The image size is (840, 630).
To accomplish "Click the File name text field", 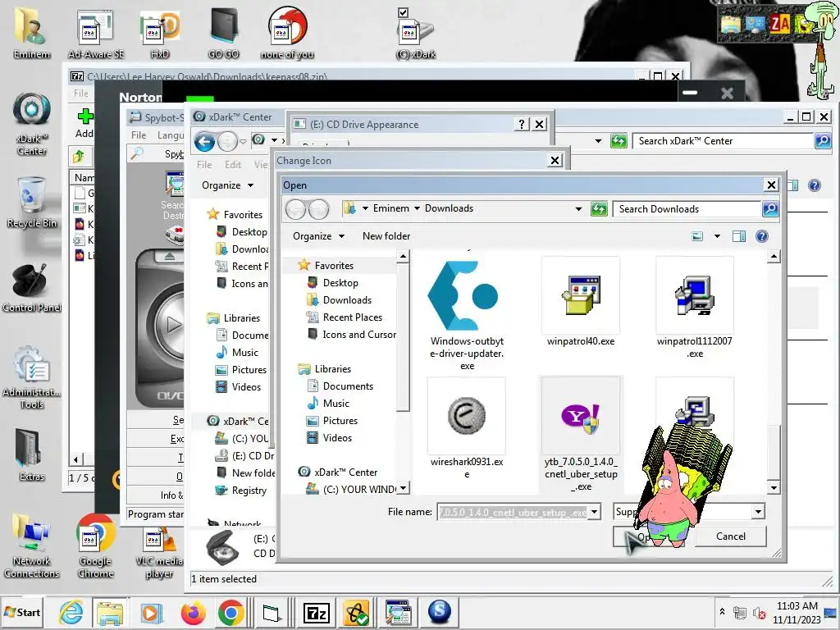I will (513, 512).
